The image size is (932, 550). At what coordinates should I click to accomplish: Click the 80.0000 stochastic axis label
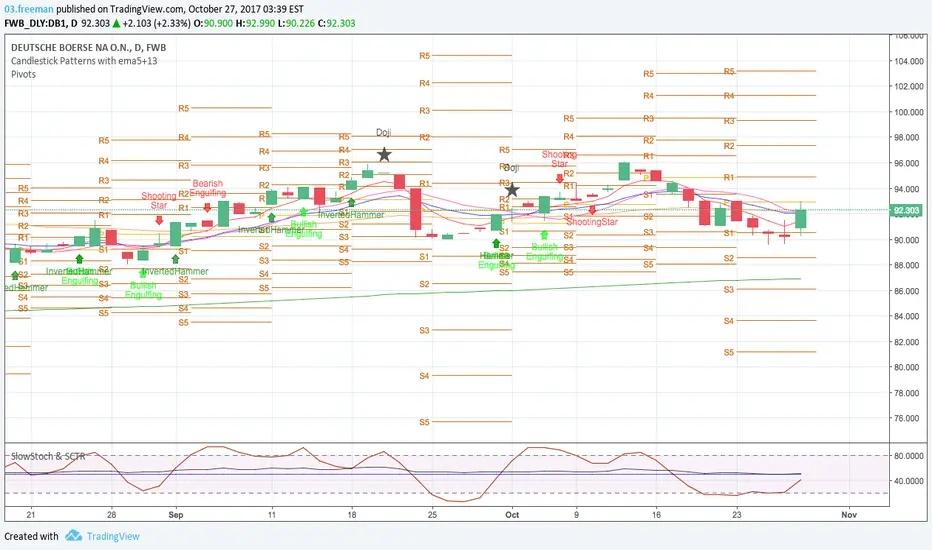(x=909, y=456)
